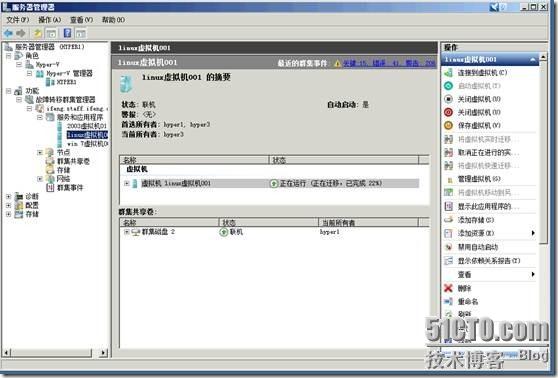
Task: Click the 禁用自动启动 icon
Action: click(x=448, y=247)
